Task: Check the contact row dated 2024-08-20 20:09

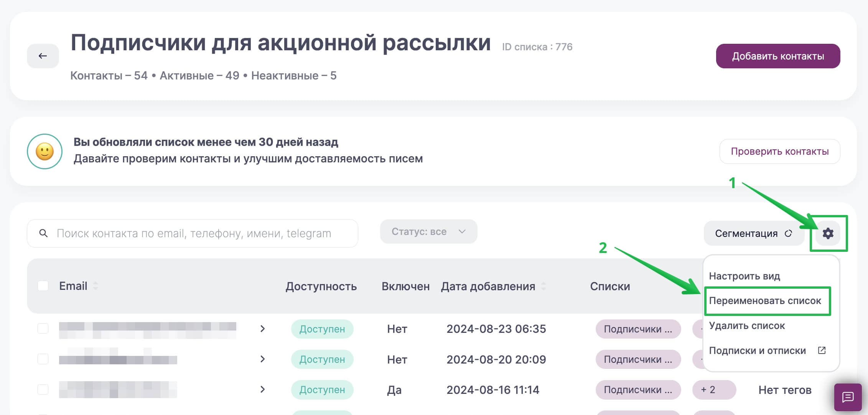Action: pos(43,359)
